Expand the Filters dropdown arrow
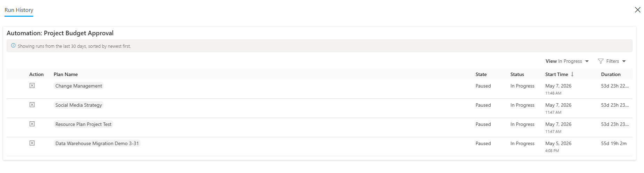This screenshot has height=173, width=644. (x=624, y=61)
